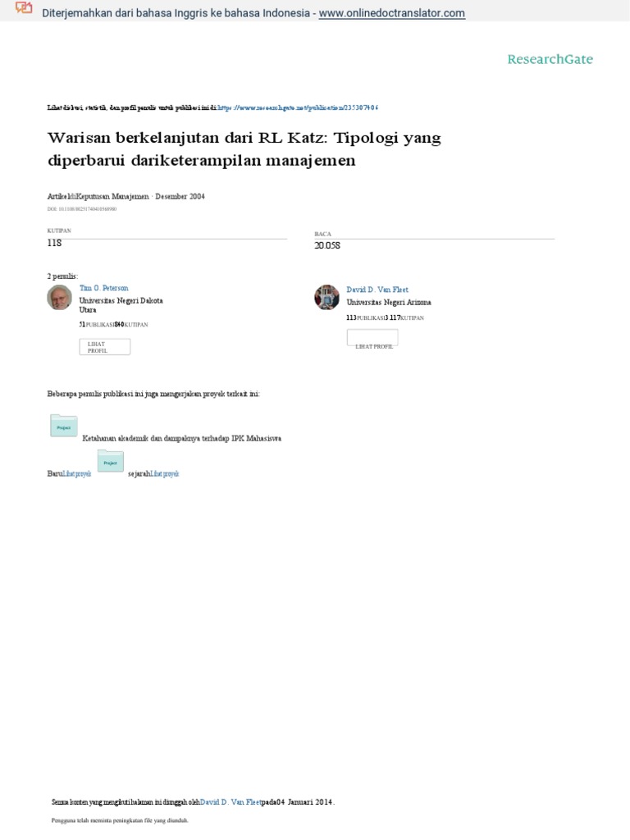This screenshot has height=840, width=630.
Task: Click the DOI number text
Action: tap(82, 209)
